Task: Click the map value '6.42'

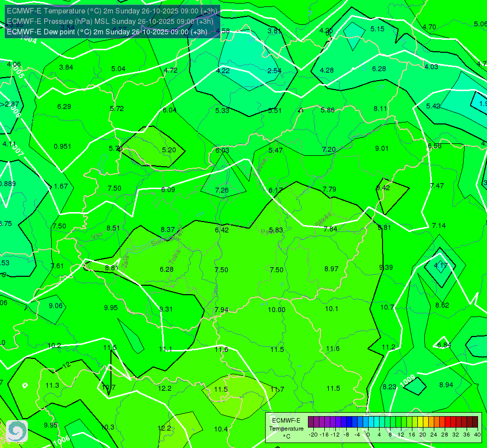Action: (x=222, y=230)
